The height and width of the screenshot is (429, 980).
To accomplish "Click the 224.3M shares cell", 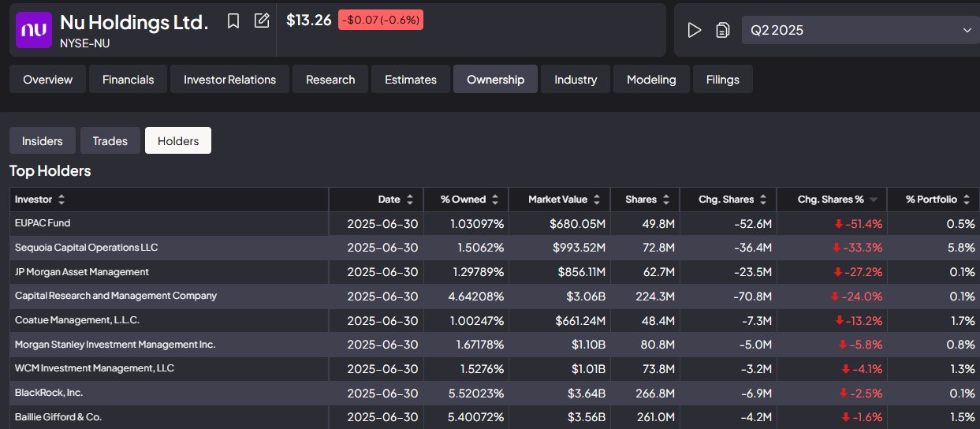I will click(x=654, y=297).
